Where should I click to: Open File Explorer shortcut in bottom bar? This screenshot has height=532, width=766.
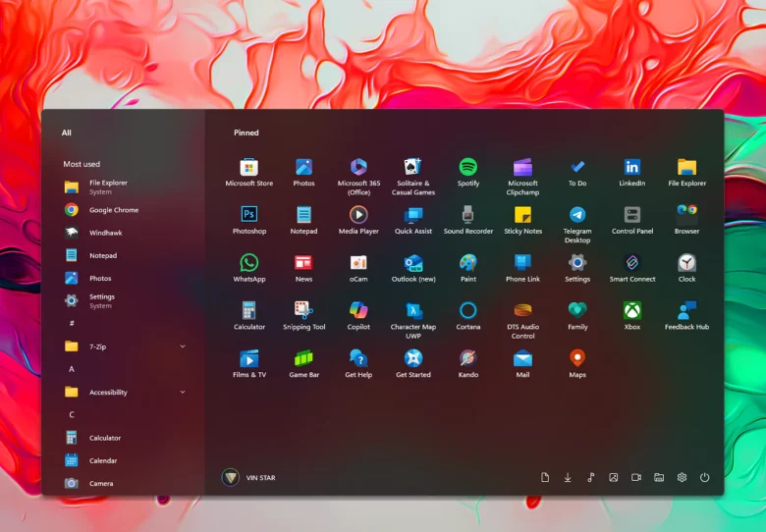pos(659,477)
